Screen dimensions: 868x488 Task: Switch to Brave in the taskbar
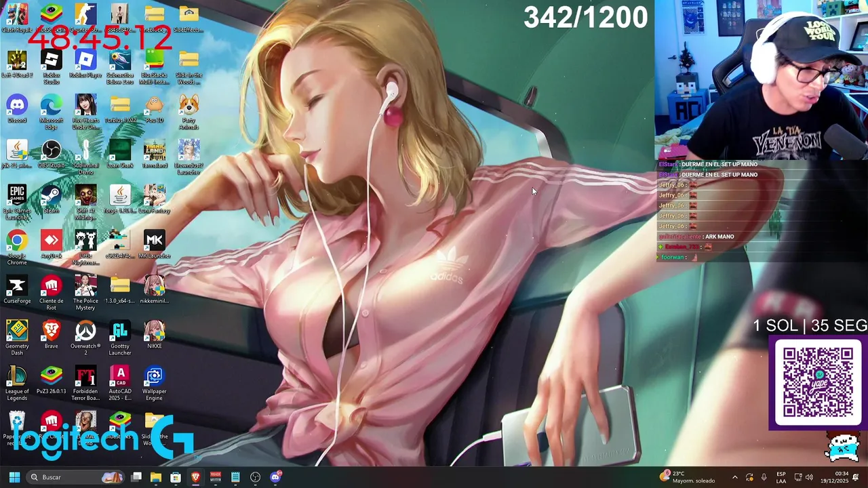(x=195, y=477)
